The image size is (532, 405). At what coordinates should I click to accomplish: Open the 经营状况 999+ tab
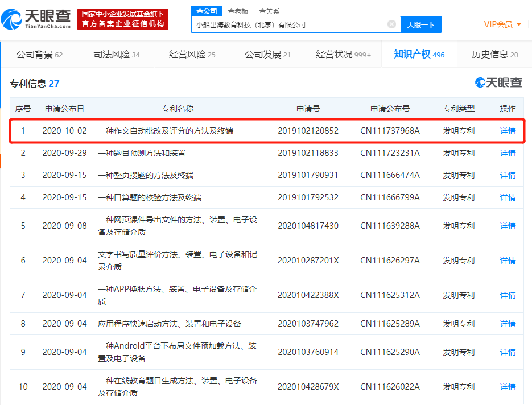[343, 54]
